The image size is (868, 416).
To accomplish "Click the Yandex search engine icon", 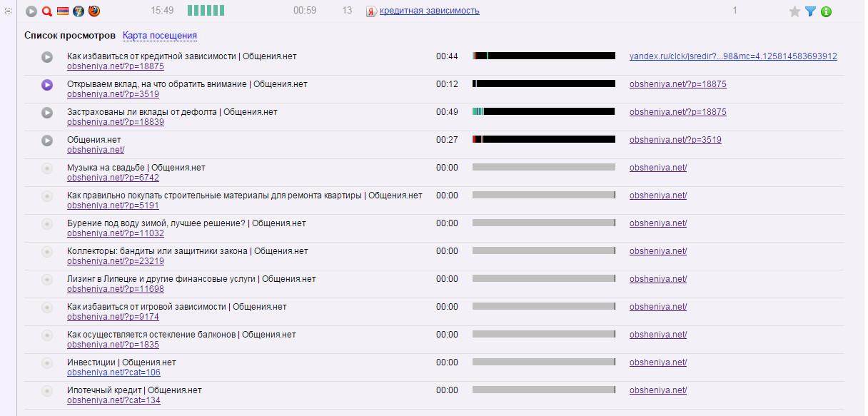I will click(371, 11).
